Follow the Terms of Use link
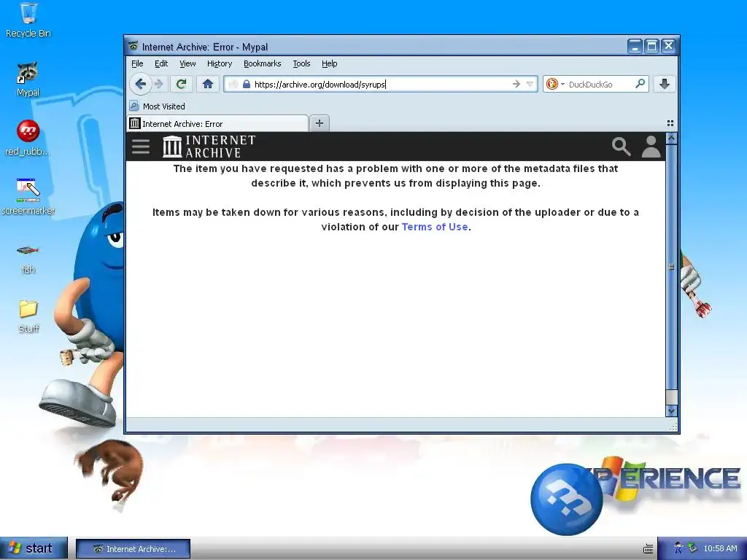Image resolution: width=747 pixels, height=560 pixels. point(435,227)
